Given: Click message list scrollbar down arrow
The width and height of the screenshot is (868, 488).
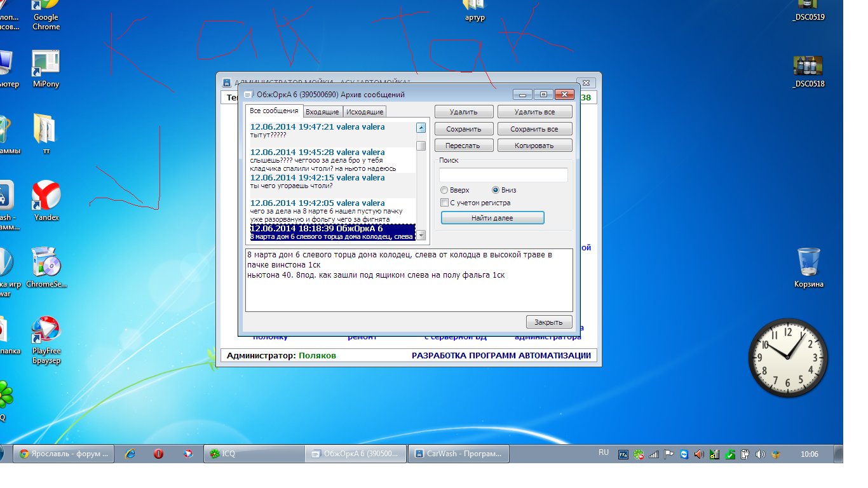Looking at the screenshot, I should point(421,235).
